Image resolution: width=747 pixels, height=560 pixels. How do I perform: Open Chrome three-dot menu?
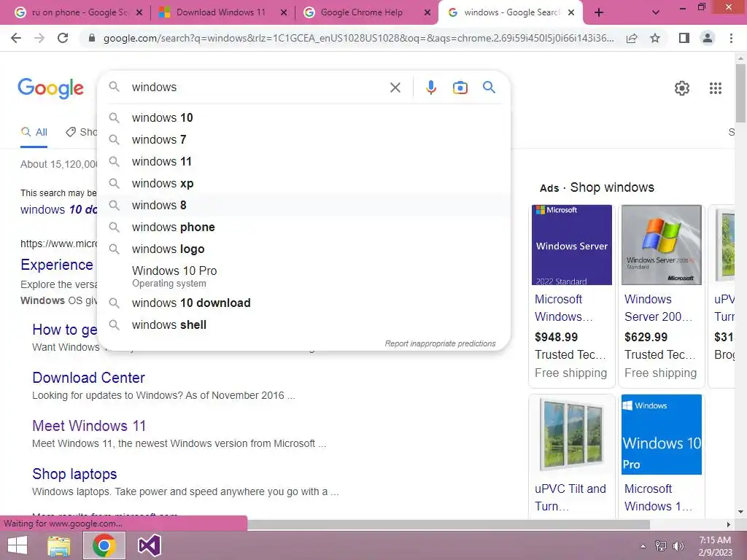point(731,38)
